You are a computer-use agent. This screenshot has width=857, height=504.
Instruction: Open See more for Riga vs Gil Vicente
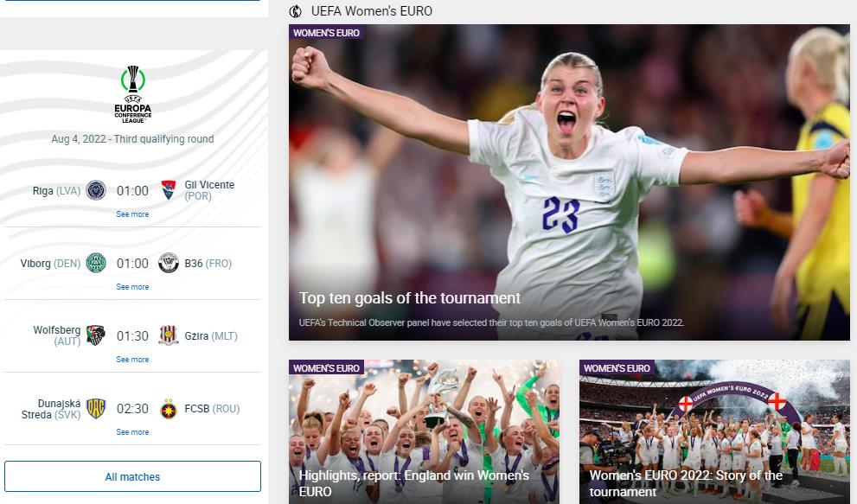click(132, 214)
